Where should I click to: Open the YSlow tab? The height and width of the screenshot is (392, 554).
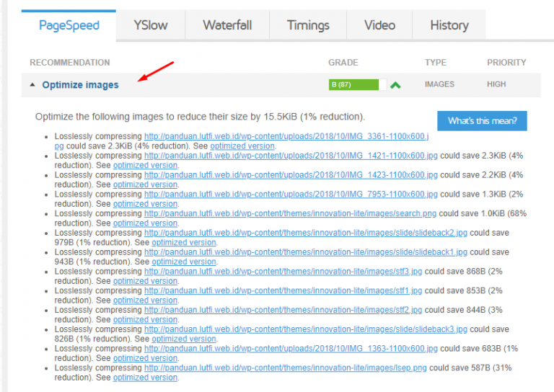pos(151,25)
